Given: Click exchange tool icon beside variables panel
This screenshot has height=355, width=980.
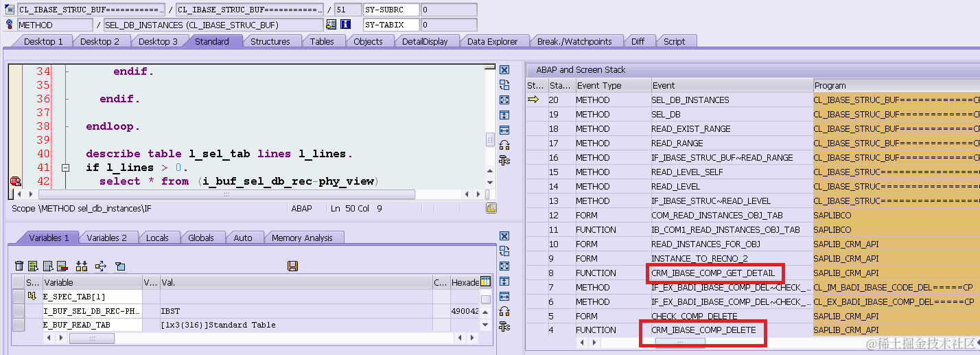Looking at the screenshot, I should (x=504, y=251).
